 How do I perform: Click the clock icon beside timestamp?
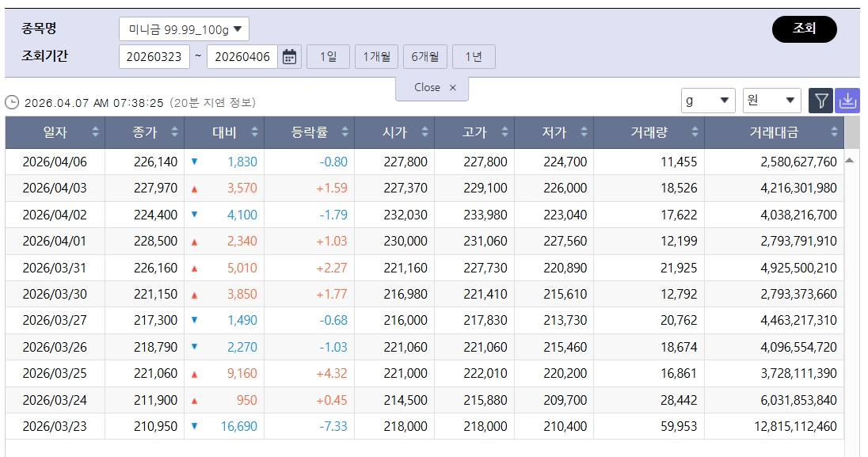click(x=12, y=102)
